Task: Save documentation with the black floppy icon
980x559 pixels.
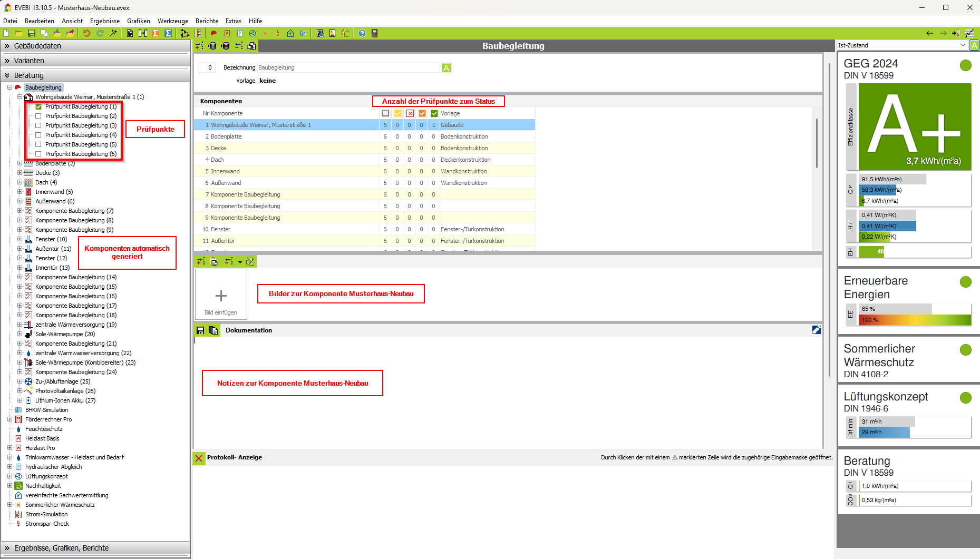Action: point(200,330)
